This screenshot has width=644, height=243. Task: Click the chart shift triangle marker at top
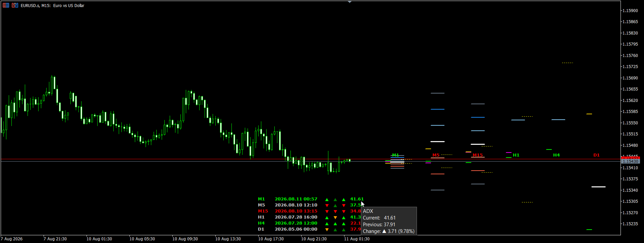(350, 2)
